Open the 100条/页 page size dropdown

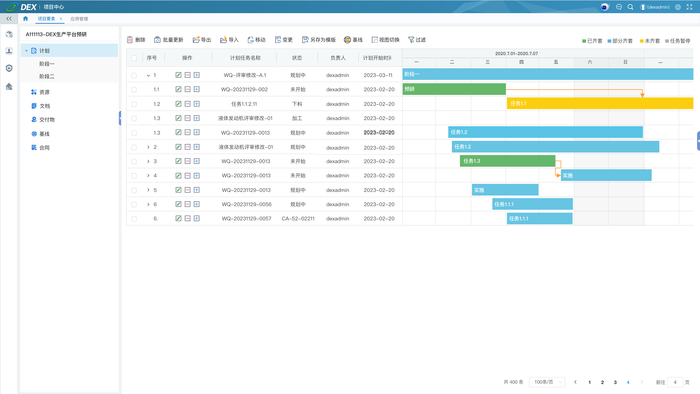547,382
